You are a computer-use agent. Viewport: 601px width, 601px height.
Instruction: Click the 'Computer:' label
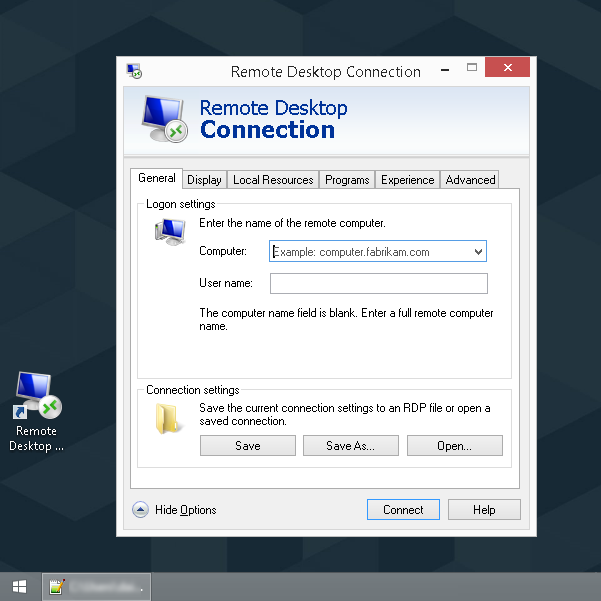click(223, 251)
